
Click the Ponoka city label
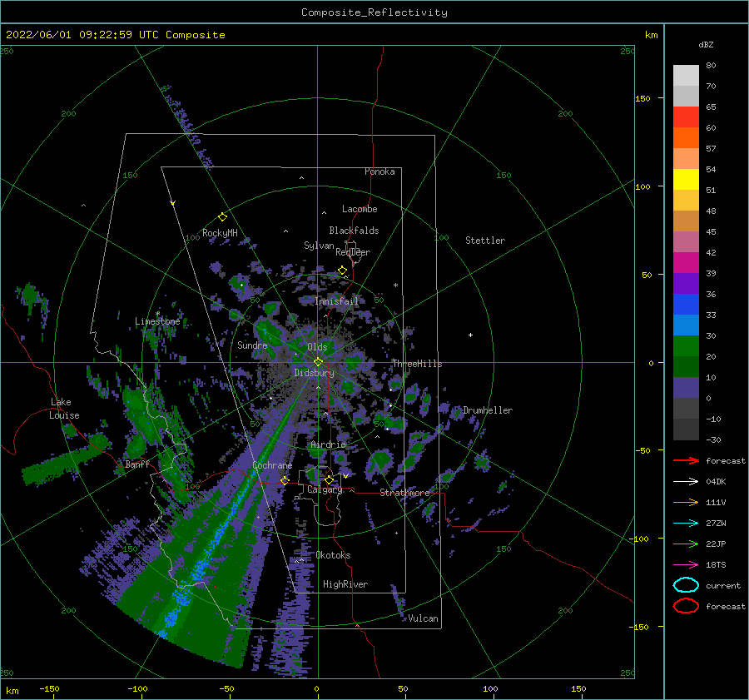[379, 171]
